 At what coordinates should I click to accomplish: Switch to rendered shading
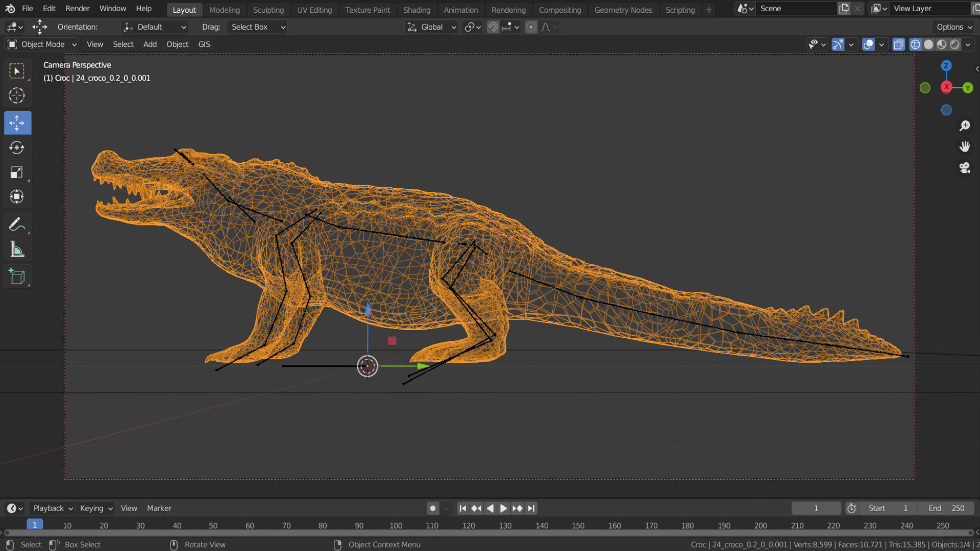click(x=955, y=44)
